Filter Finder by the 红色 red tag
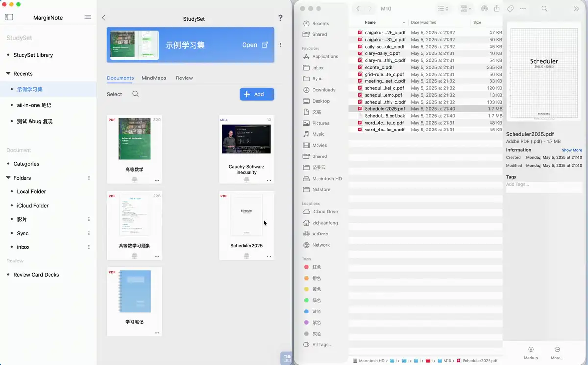Viewport: 588px width, 365px height. pos(313,267)
